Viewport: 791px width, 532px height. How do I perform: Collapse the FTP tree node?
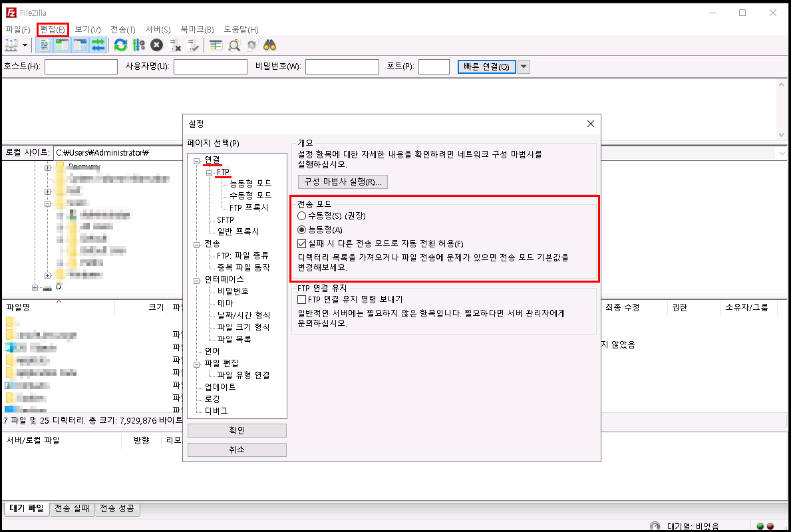(x=209, y=173)
